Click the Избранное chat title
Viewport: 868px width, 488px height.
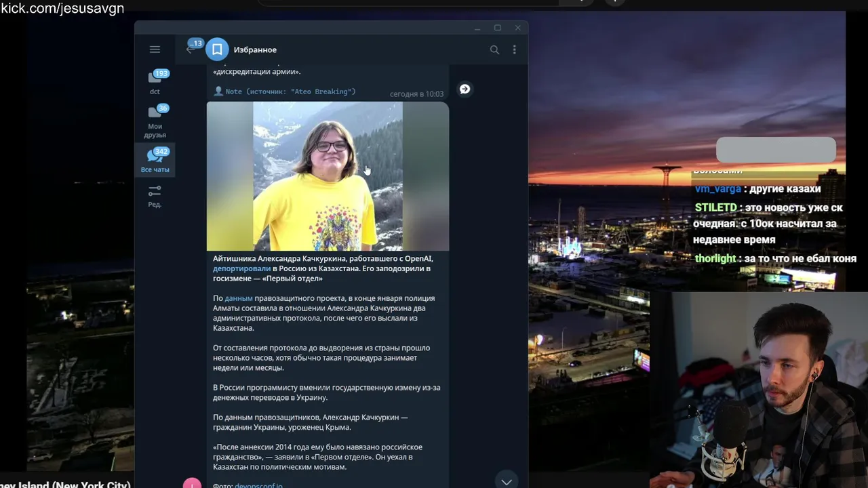255,49
